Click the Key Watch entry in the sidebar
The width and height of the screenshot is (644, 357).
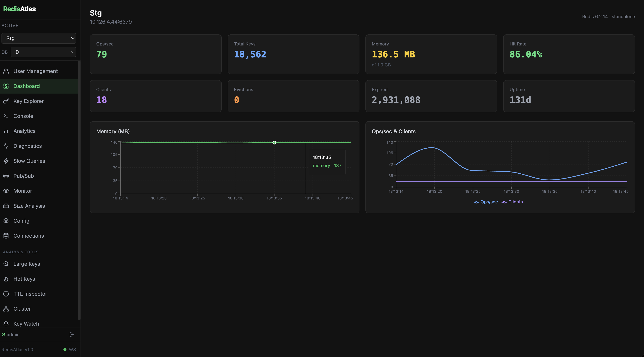click(26, 324)
